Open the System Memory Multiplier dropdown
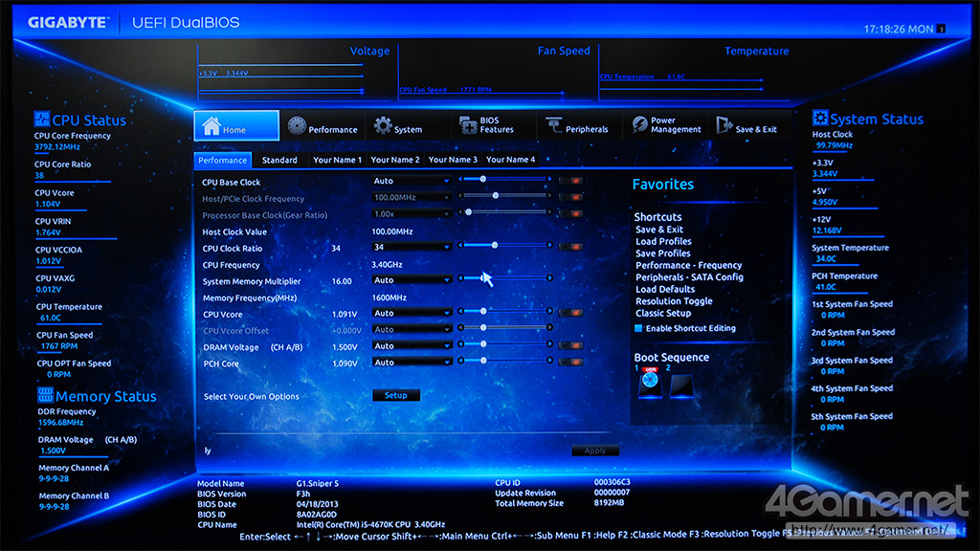The width and height of the screenshot is (980, 551). tap(412, 280)
